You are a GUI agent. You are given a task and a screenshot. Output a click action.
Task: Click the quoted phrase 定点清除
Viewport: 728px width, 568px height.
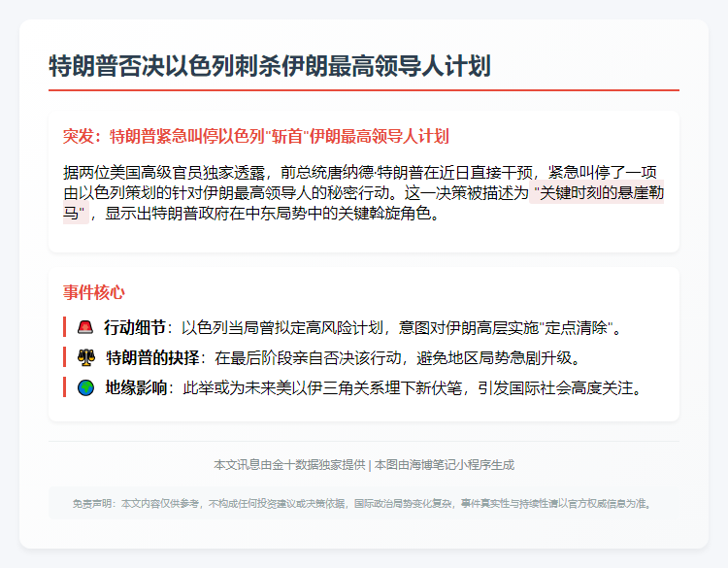pyautogui.click(x=577, y=328)
